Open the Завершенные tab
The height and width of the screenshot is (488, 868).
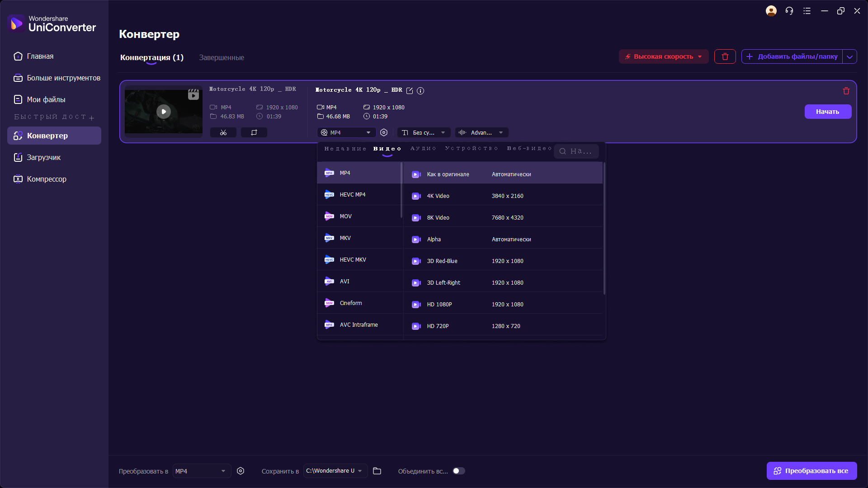[222, 57]
